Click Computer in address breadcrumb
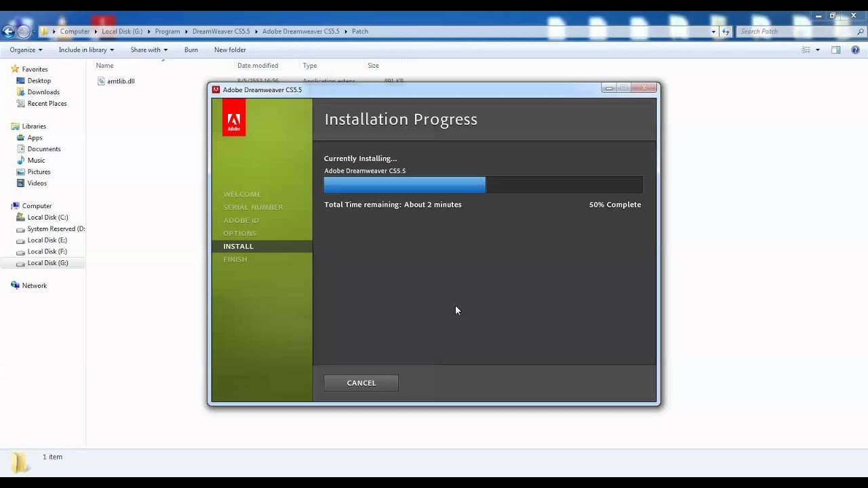Screen dimensions: 868x488 coord(75,31)
